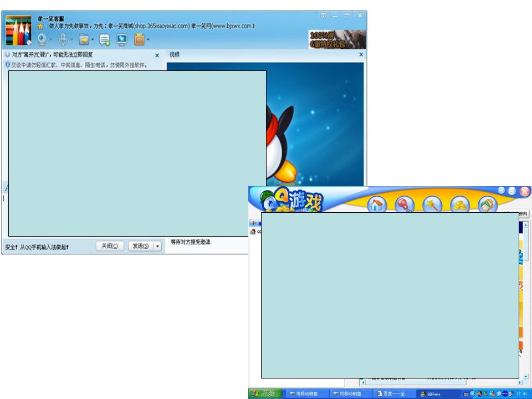This screenshot has width=532, height=399.
Task: Go to QQ Game home house icon
Action: click(377, 205)
